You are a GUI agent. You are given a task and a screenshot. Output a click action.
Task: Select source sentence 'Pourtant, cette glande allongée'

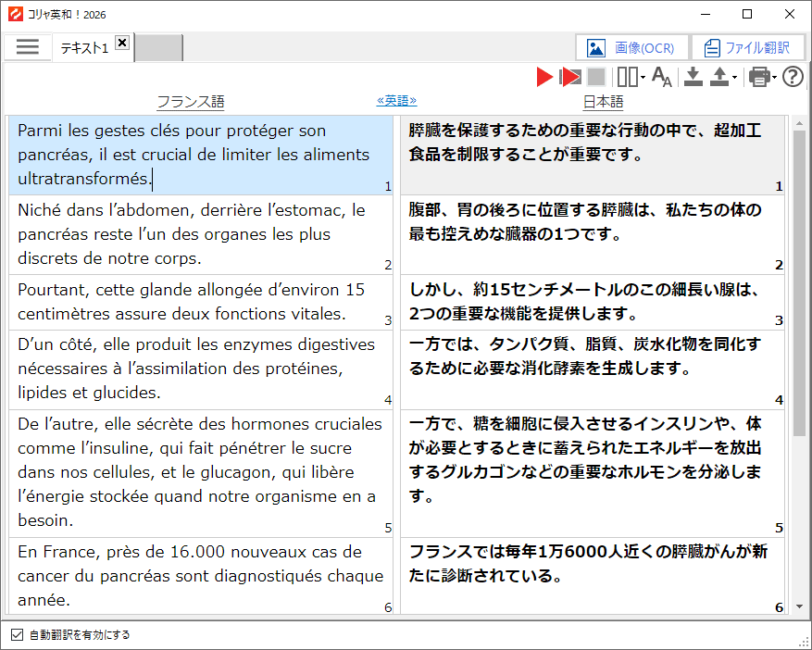[x=201, y=302]
